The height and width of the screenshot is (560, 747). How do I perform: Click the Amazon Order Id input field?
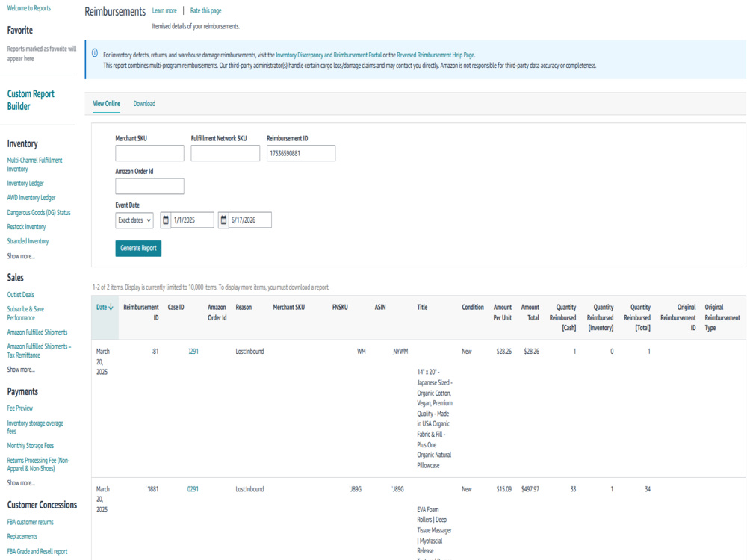tap(149, 186)
